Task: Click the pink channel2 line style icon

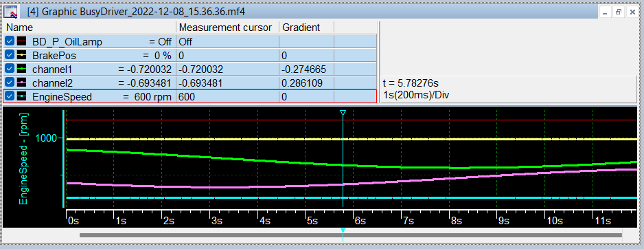Action: point(21,83)
